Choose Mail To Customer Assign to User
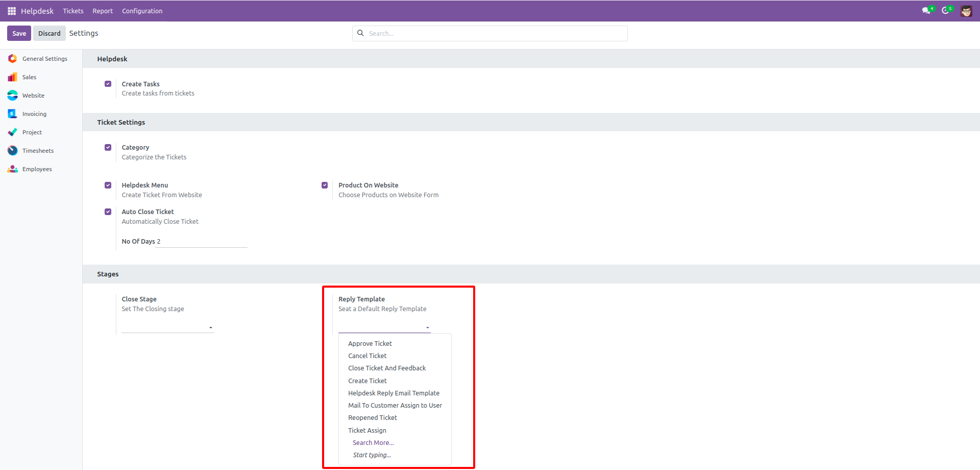The width and height of the screenshot is (980, 470). [395, 406]
